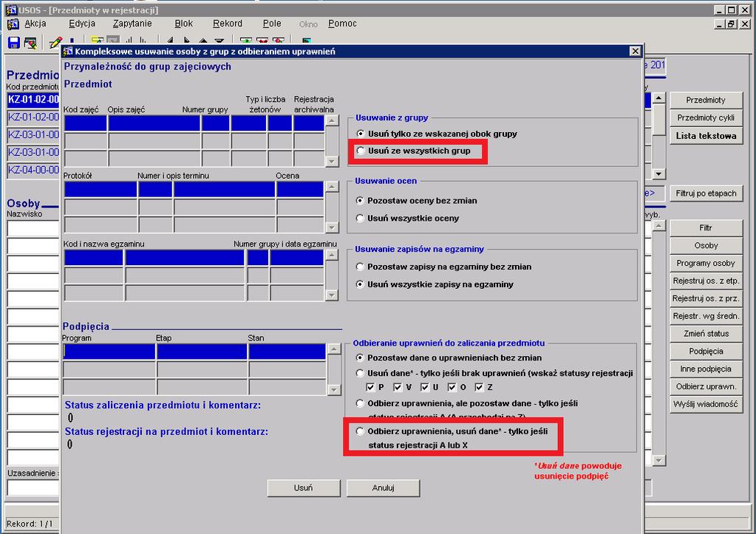Click the Filtr button

[706, 227]
